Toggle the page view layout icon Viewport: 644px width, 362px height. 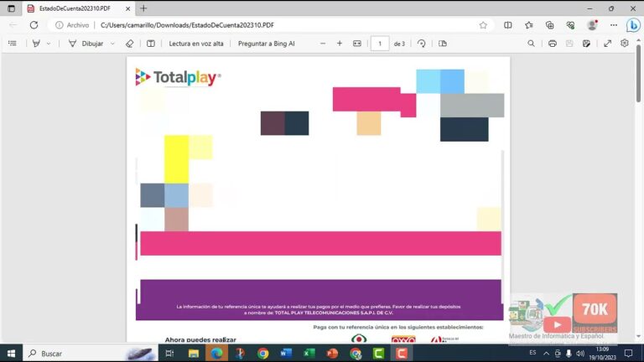click(443, 44)
